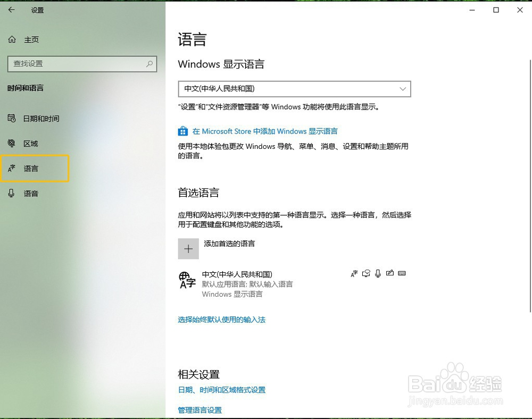Open 管理语言设置 link

(200, 410)
